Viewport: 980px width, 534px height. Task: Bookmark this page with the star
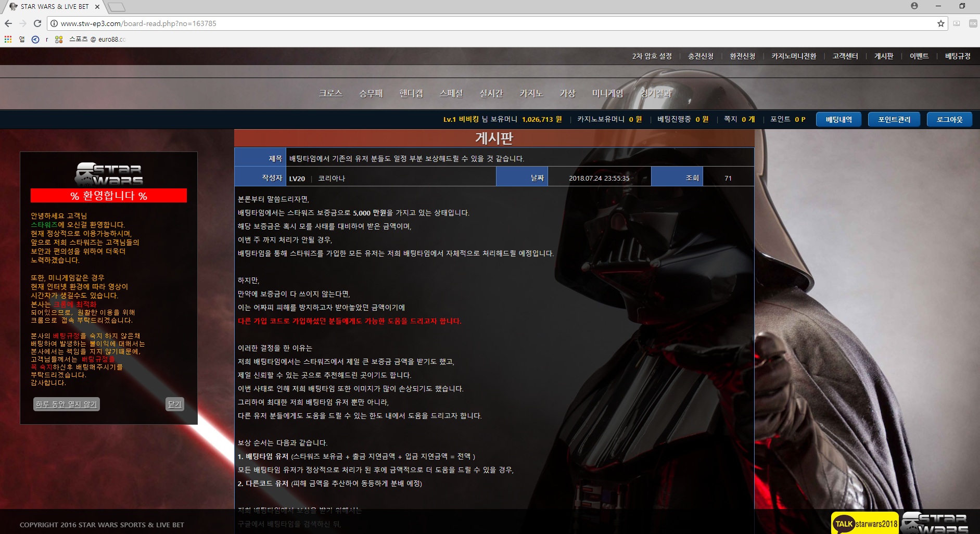click(941, 23)
